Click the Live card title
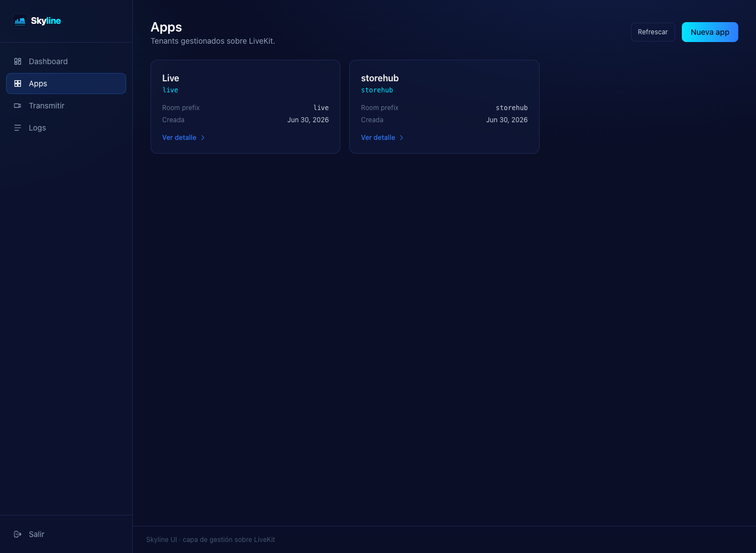The width and height of the screenshot is (756, 553). (x=170, y=78)
